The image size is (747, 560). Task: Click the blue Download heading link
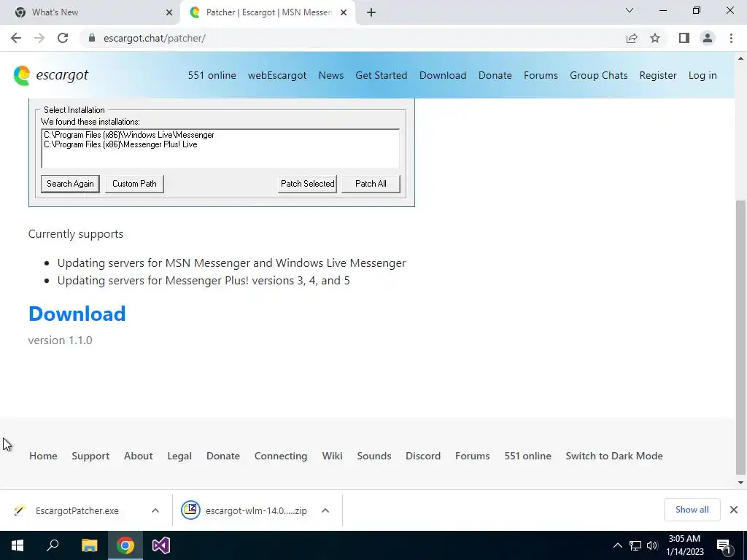coord(77,314)
